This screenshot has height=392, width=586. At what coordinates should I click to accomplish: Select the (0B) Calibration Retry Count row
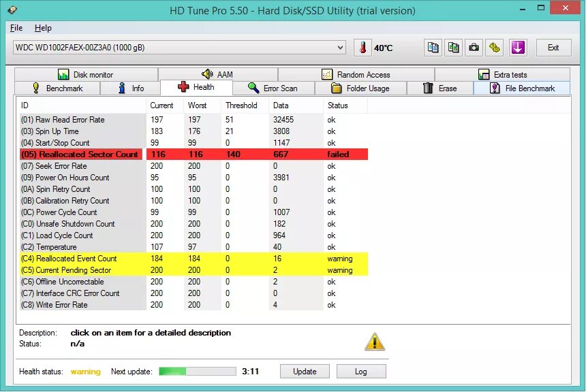(x=194, y=201)
